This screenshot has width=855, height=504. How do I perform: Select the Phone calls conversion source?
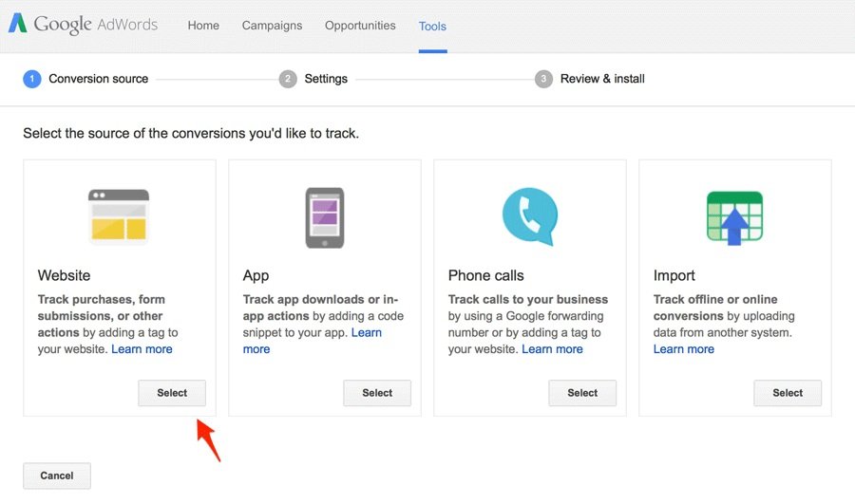click(x=582, y=393)
